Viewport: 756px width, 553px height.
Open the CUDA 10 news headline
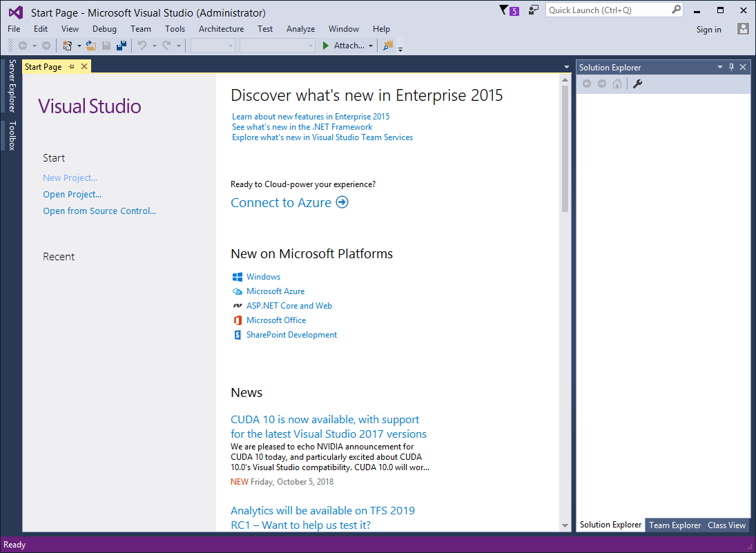pos(329,427)
